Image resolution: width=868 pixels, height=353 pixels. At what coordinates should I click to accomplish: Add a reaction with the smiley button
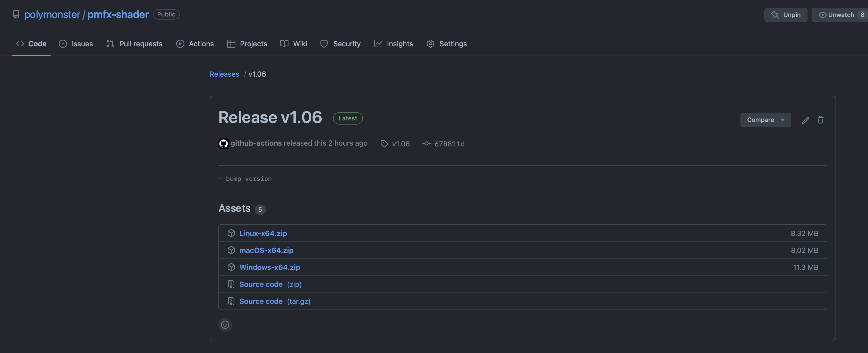pyautogui.click(x=225, y=325)
